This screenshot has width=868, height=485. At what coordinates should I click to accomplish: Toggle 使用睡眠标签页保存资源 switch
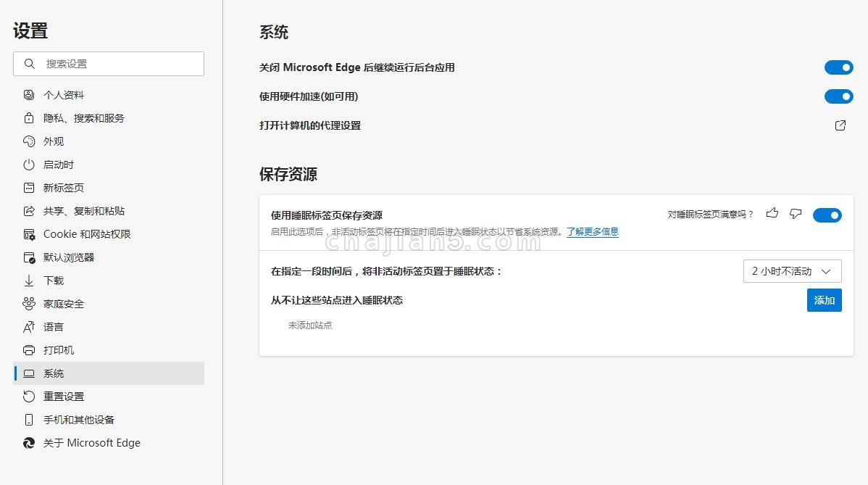[x=827, y=215]
